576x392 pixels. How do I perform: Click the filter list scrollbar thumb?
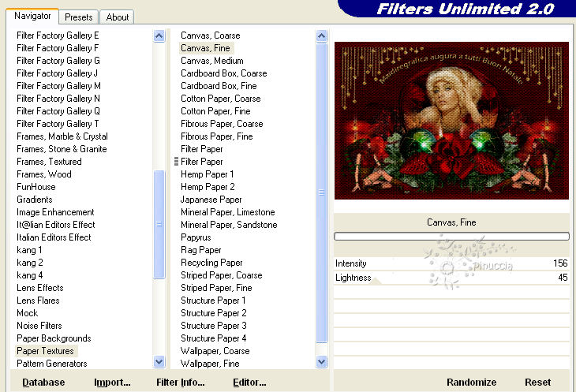[x=321, y=192]
